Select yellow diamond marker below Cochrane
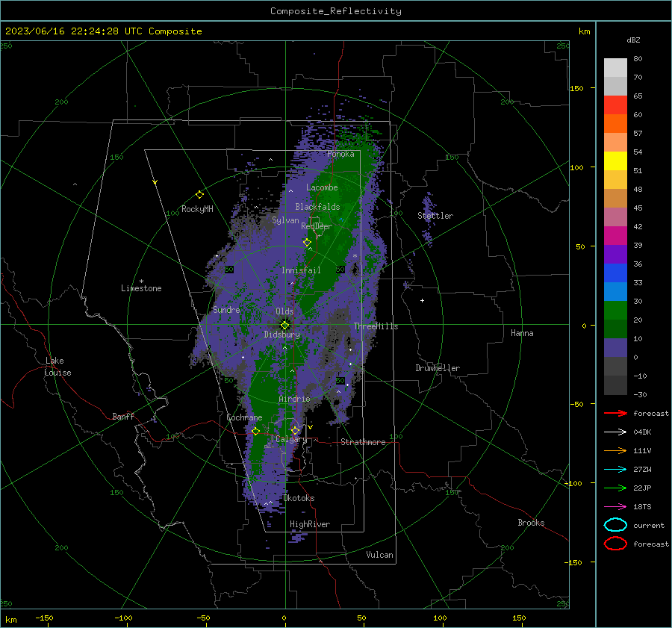The width and height of the screenshot is (672, 628). click(256, 432)
